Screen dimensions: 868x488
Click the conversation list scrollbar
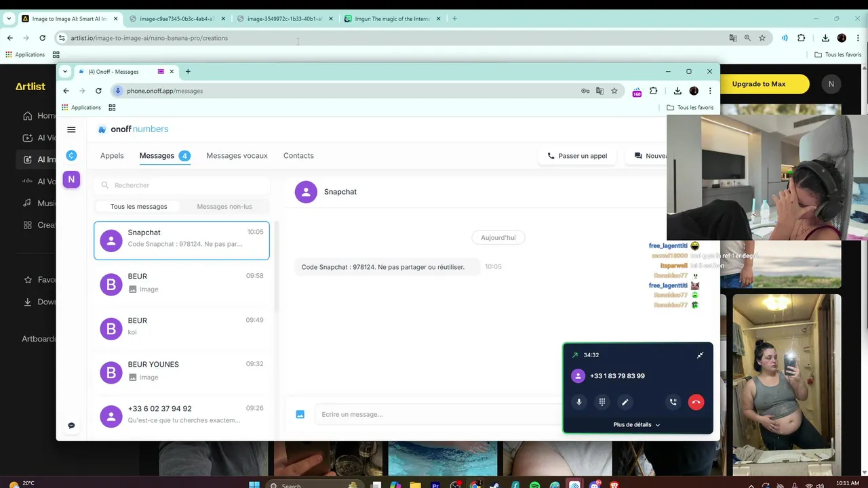click(276, 268)
